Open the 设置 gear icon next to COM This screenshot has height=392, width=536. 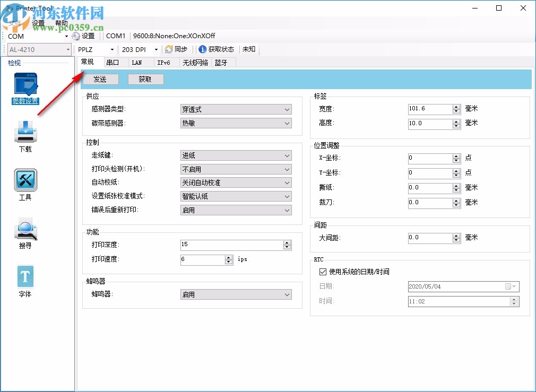click(75, 36)
